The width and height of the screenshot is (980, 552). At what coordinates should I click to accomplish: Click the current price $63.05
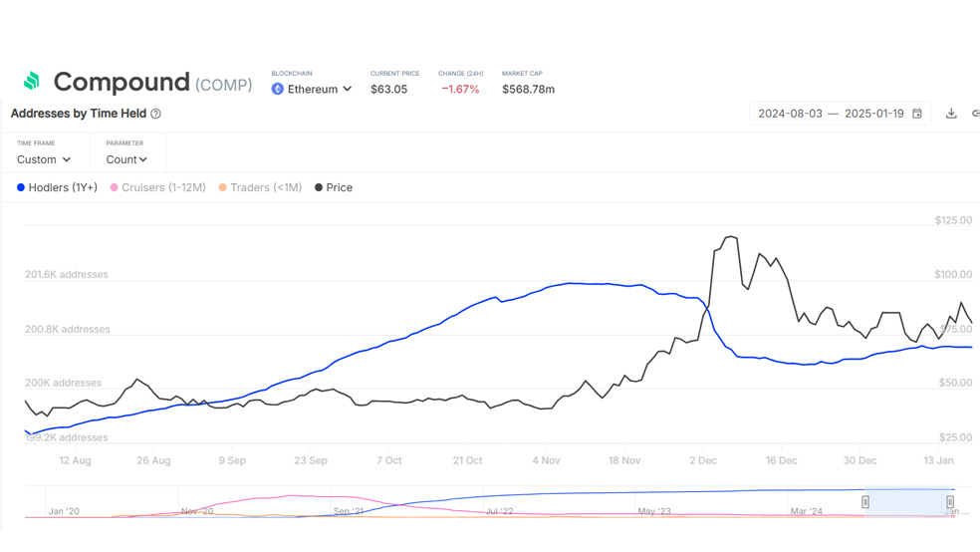tap(388, 89)
